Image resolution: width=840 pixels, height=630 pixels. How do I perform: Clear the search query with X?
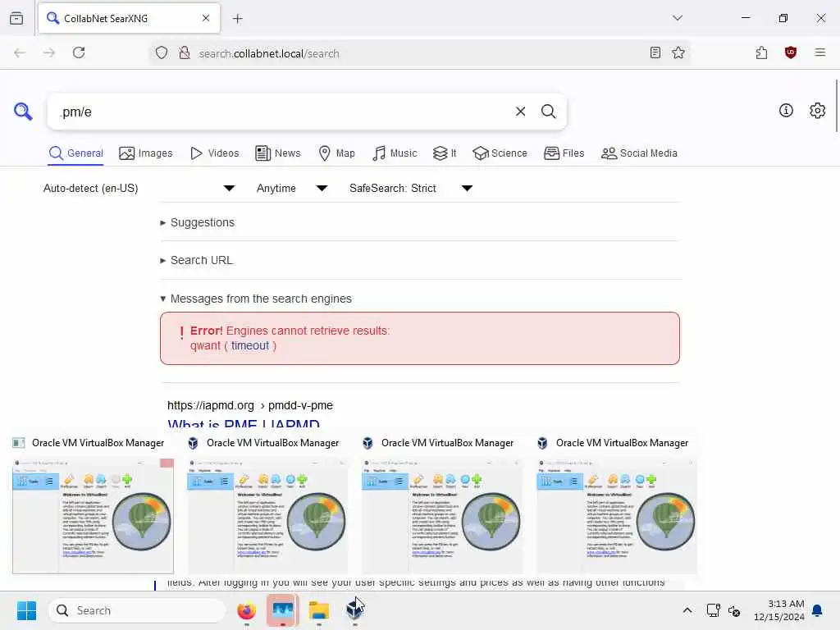click(520, 112)
